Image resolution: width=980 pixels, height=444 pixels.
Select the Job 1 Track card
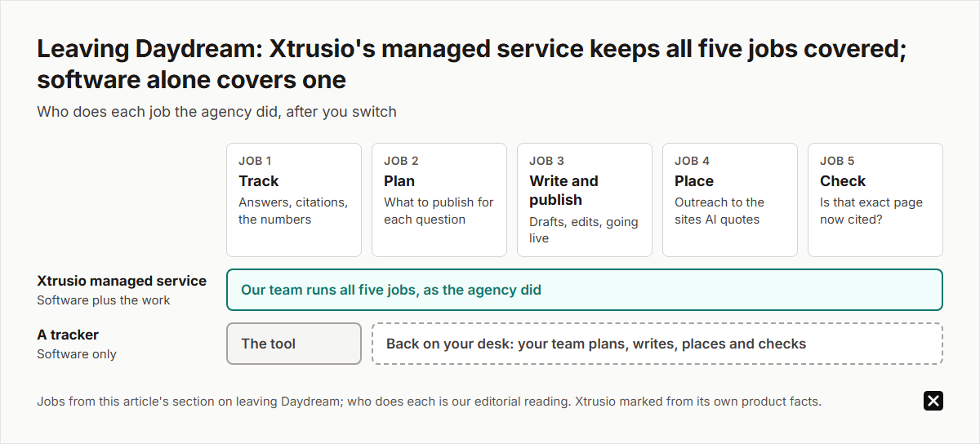(294, 200)
